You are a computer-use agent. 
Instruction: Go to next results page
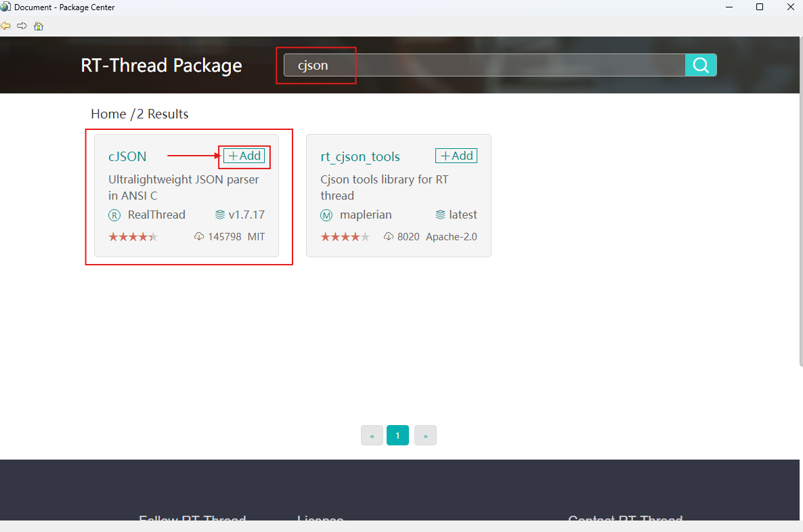point(425,436)
